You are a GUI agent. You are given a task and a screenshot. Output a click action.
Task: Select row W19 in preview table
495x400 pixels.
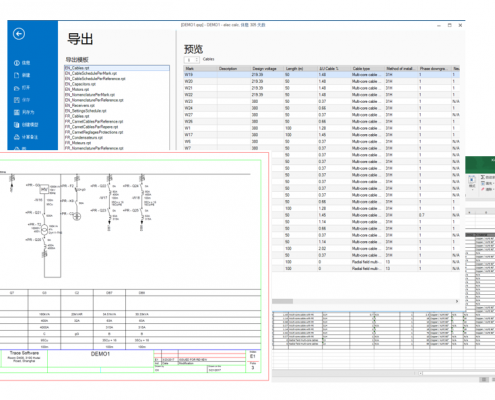(x=322, y=75)
